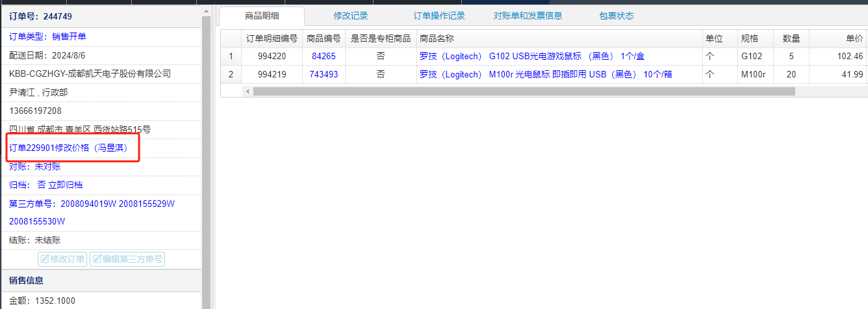Click the M100r spec cell
Viewport: 868px width, 309px height.
click(x=756, y=74)
